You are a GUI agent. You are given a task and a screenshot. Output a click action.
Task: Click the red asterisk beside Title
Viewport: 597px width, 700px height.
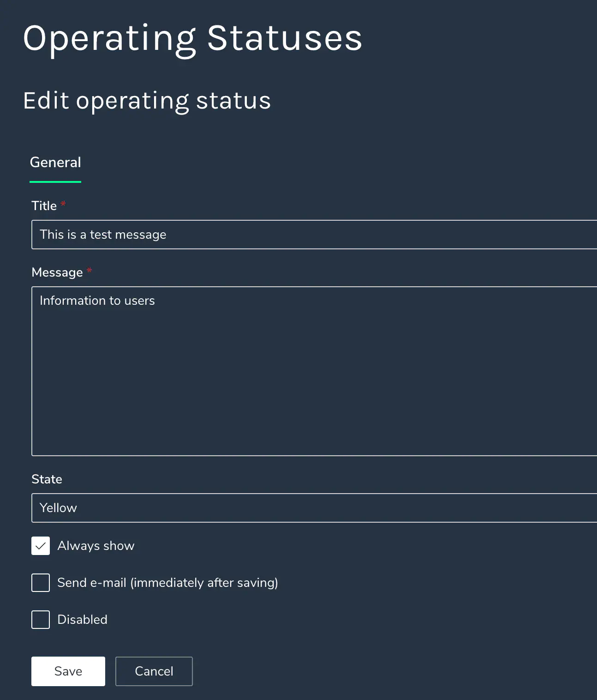point(63,204)
